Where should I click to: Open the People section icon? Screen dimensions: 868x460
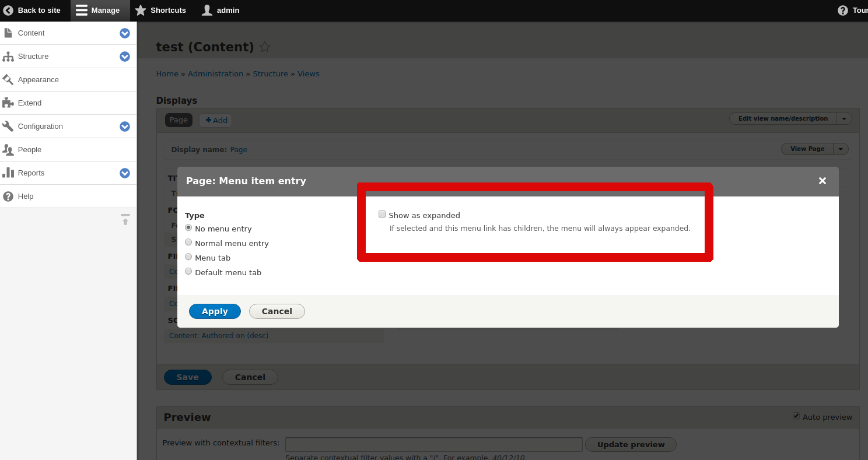tap(9, 149)
